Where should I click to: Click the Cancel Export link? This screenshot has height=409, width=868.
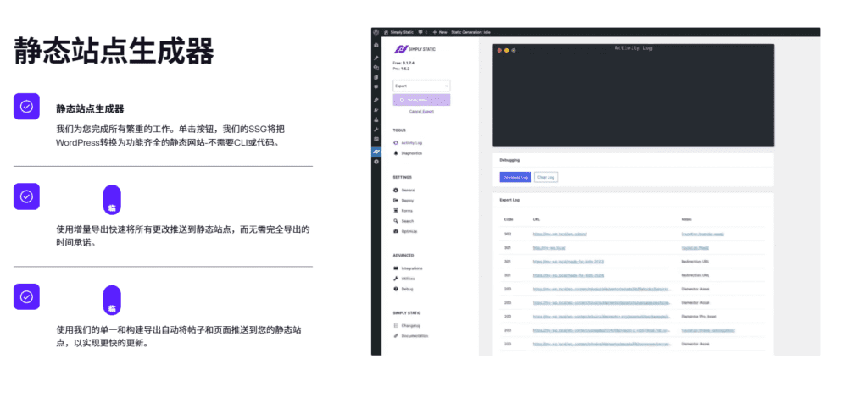click(x=421, y=112)
